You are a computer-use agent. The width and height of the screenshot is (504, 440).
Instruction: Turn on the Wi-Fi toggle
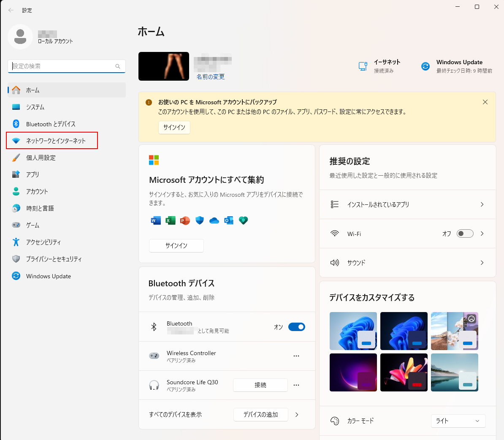(x=465, y=234)
